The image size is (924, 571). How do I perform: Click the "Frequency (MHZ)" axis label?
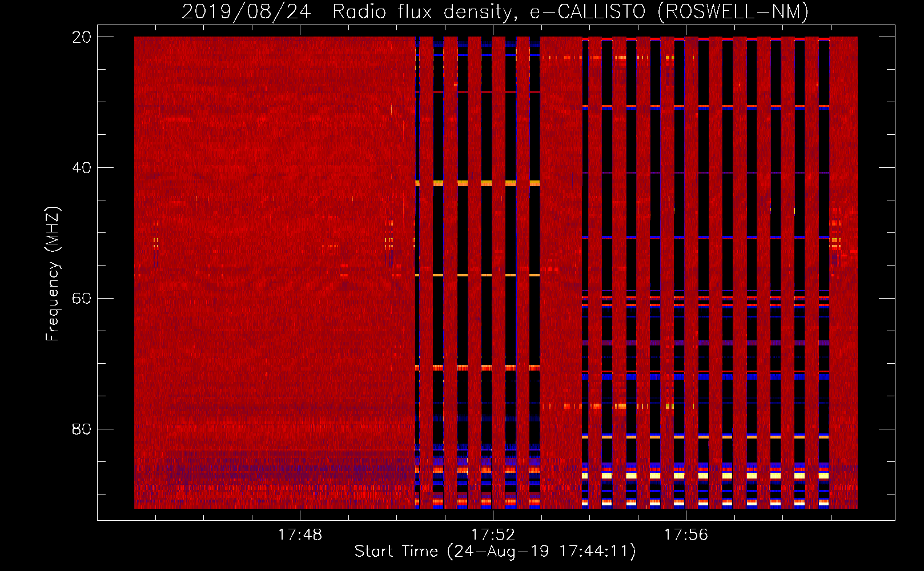pyautogui.click(x=53, y=274)
